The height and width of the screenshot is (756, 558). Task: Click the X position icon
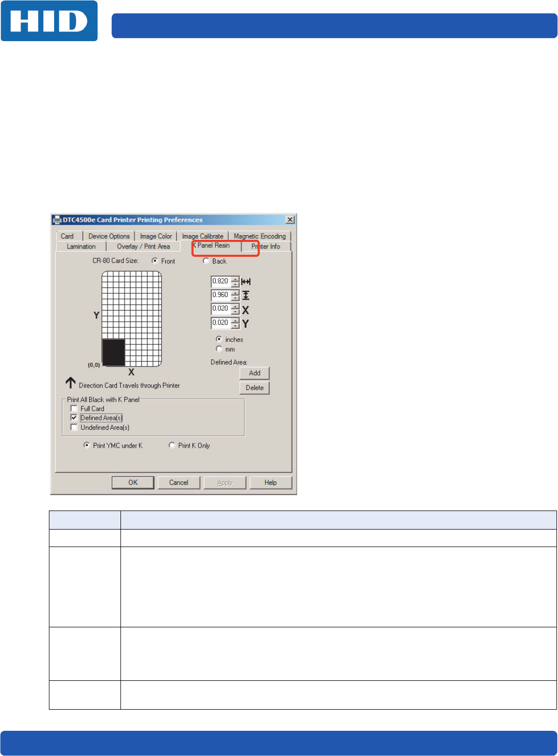246,310
